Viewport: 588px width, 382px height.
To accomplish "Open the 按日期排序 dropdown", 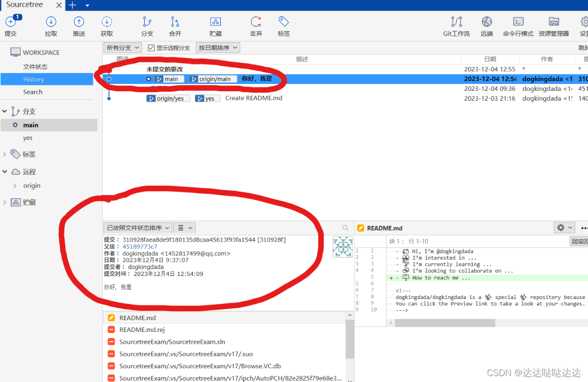I will tap(218, 48).
